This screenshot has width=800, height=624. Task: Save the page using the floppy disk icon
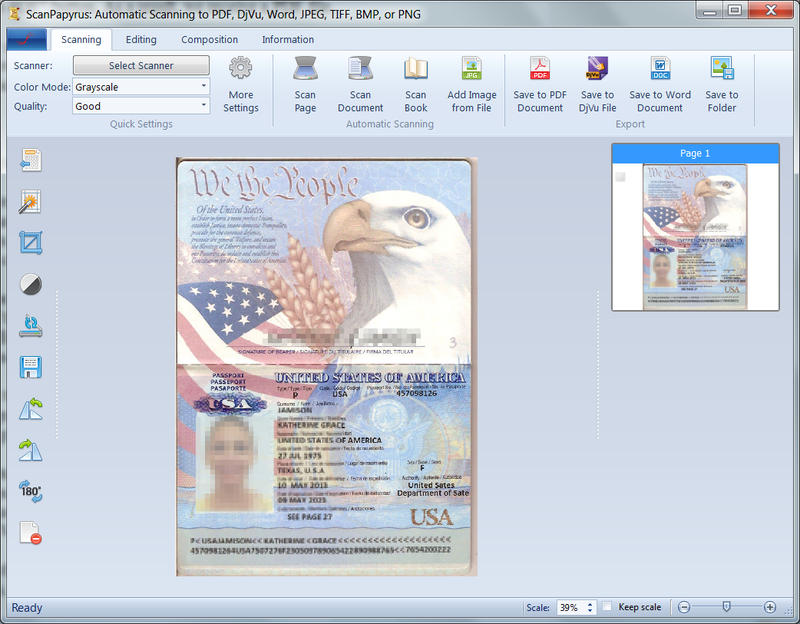(x=31, y=367)
